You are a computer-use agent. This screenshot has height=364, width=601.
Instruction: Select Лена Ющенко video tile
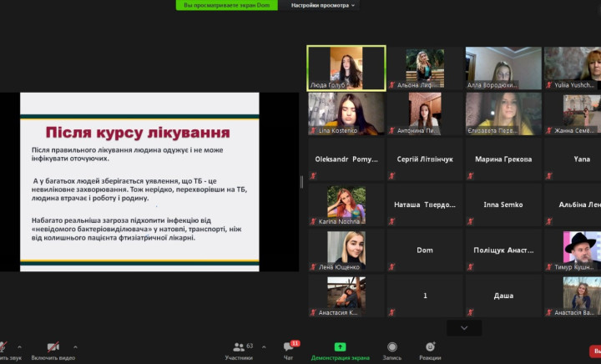(x=346, y=250)
